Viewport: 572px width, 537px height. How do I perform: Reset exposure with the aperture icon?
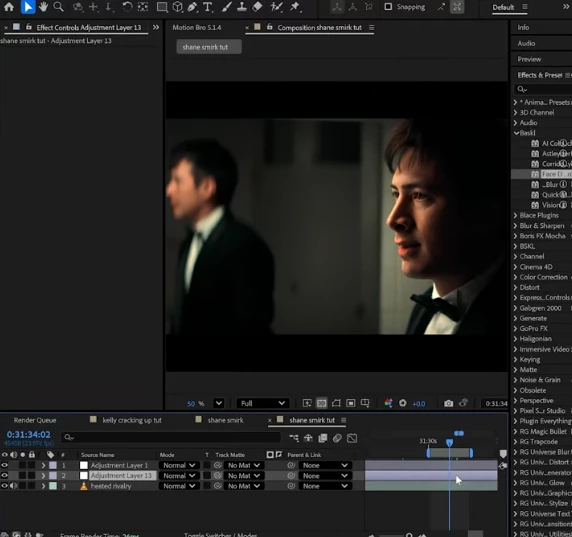[x=403, y=403]
